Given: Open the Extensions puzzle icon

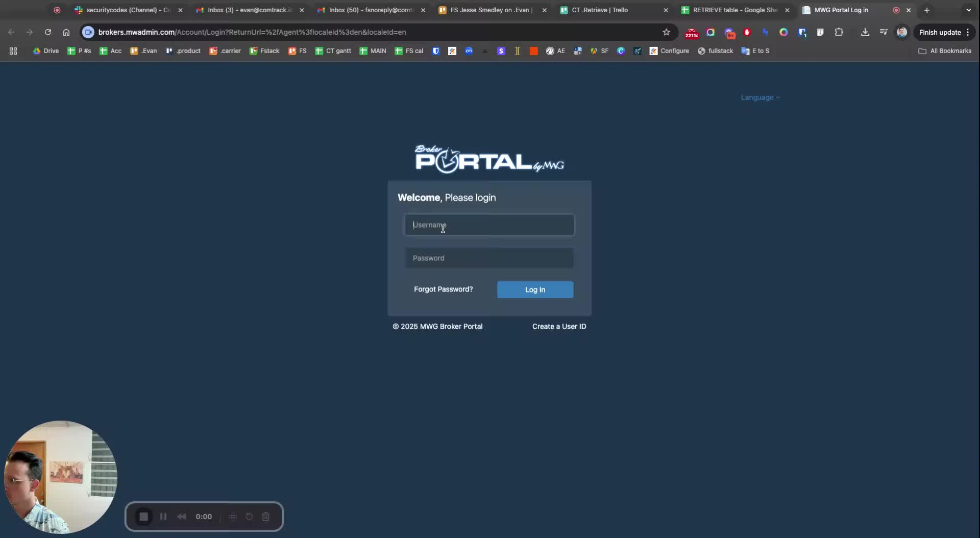Looking at the screenshot, I should 839,32.
